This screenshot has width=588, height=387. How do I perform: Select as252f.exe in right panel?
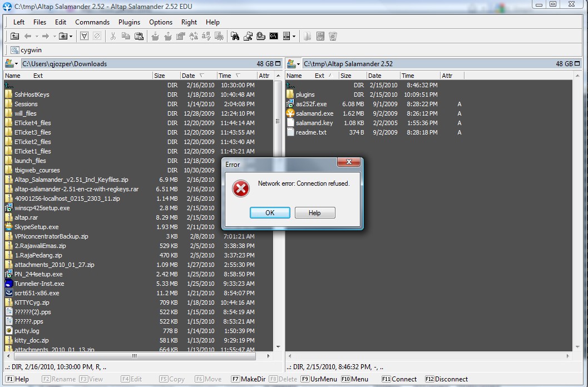click(x=312, y=104)
